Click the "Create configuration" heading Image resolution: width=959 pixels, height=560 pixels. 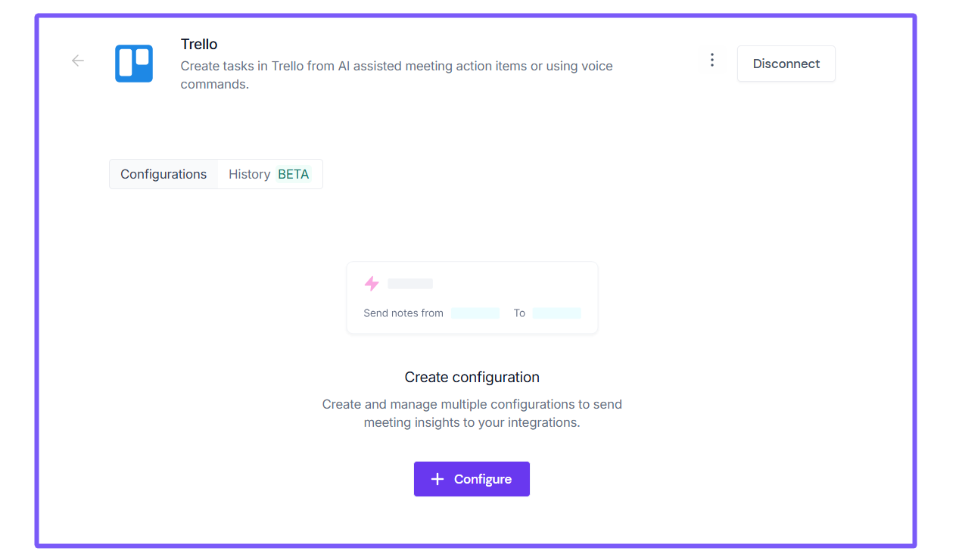(472, 377)
